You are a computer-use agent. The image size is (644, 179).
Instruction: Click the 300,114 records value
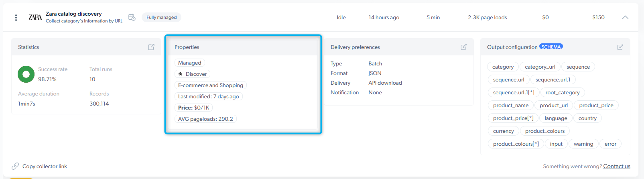pyautogui.click(x=99, y=104)
